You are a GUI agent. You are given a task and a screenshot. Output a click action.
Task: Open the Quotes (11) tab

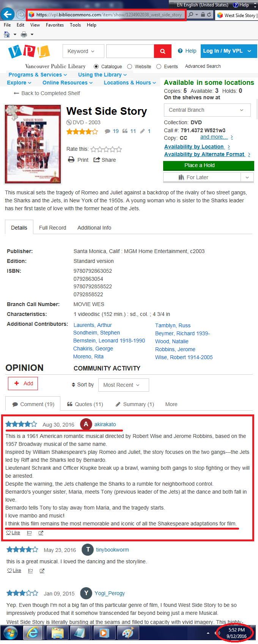click(85, 404)
